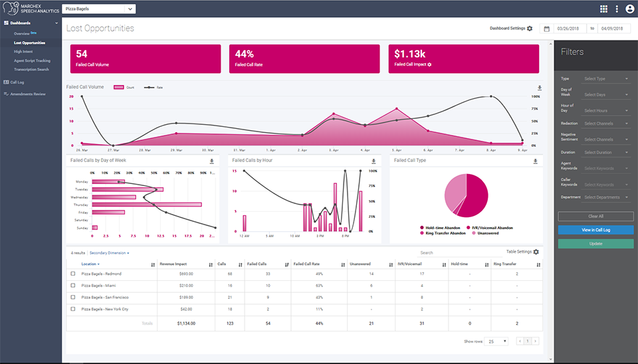Open the Redaction filter dropdown
The image size is (638, 364).
tap(606, 124)
